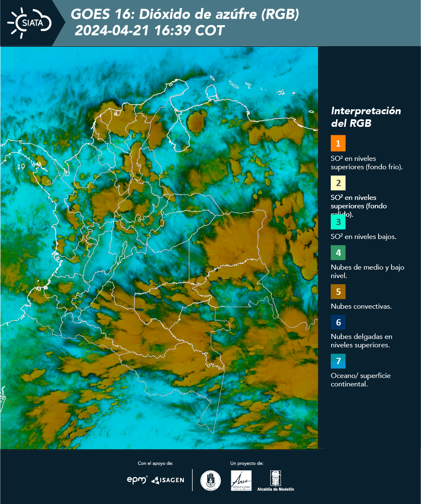Click the "Interpretación del RGB" legend heading
Screen dimensions: 421x504
366,117
